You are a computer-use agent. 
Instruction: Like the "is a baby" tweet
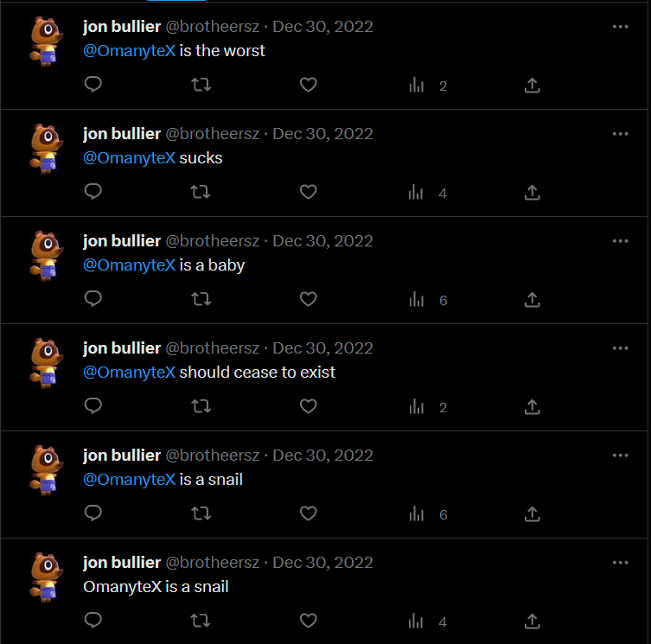click(308, 299)
